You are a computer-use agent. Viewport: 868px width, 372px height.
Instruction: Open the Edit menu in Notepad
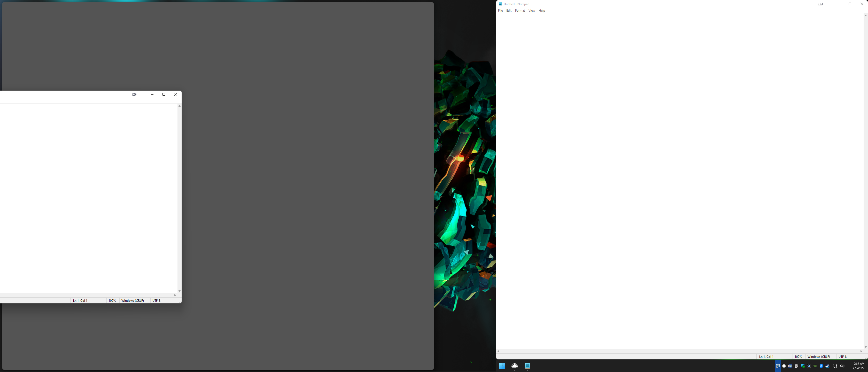tap(509, 11)
